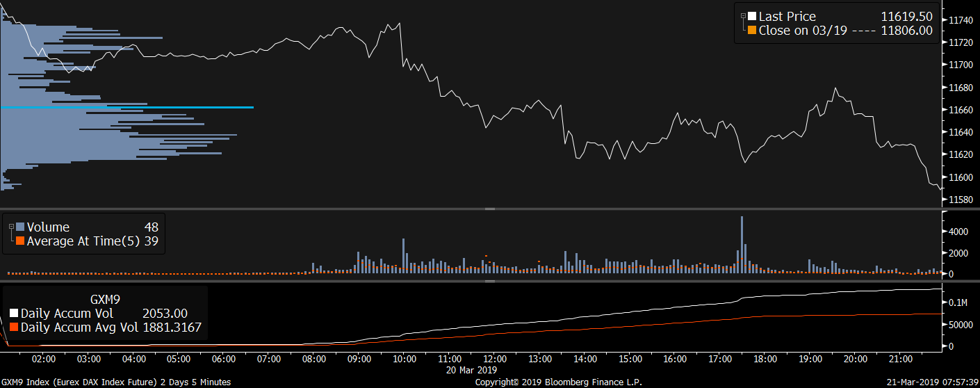Click the 11580 price axis label

(x=961, y=200)
